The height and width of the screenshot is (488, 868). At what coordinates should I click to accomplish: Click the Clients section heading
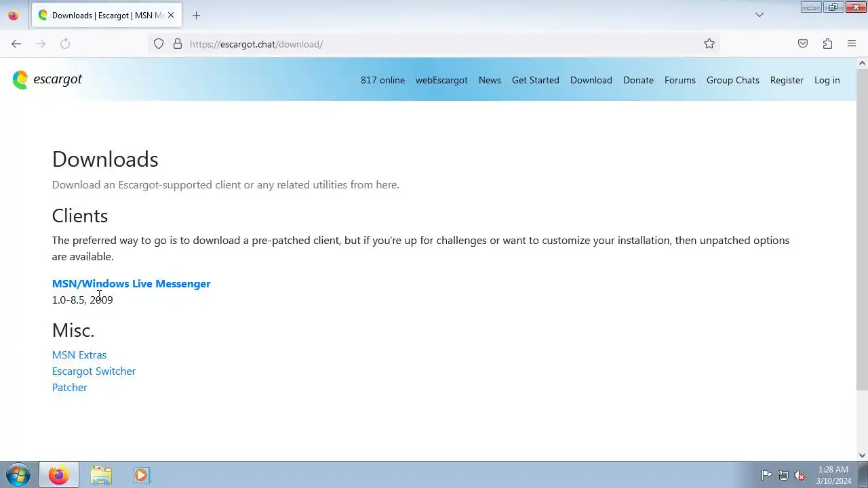click(80, 216)
